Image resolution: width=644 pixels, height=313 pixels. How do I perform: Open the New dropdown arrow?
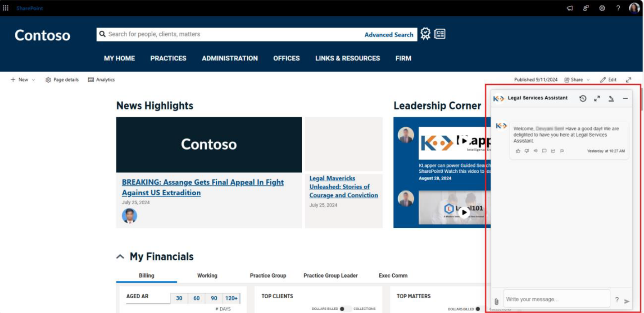click(33, 80)
